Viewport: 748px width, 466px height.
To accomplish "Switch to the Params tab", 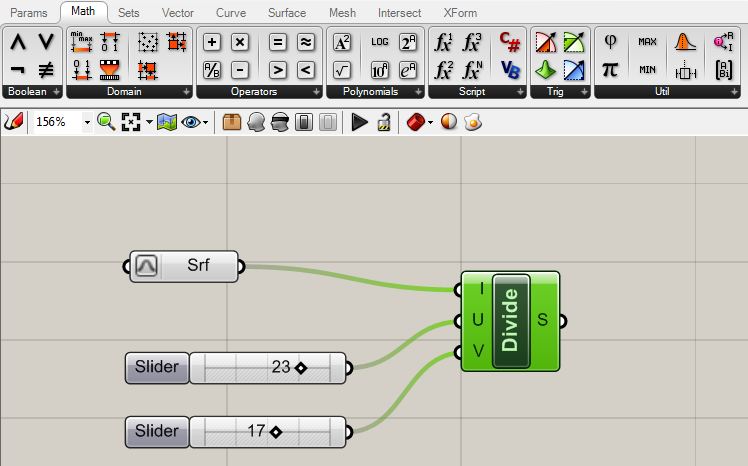I will point(29,13).
